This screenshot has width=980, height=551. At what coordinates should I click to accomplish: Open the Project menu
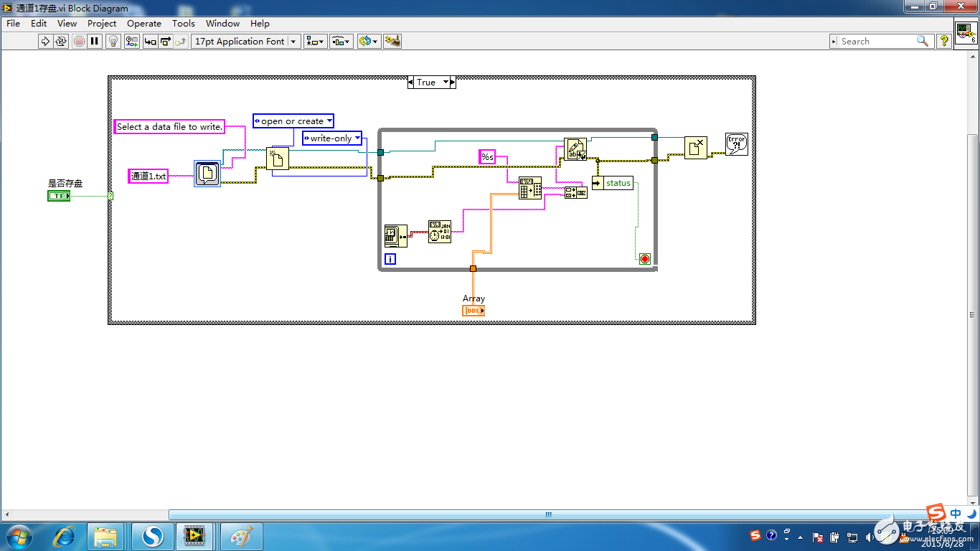(x=102, y=24)
